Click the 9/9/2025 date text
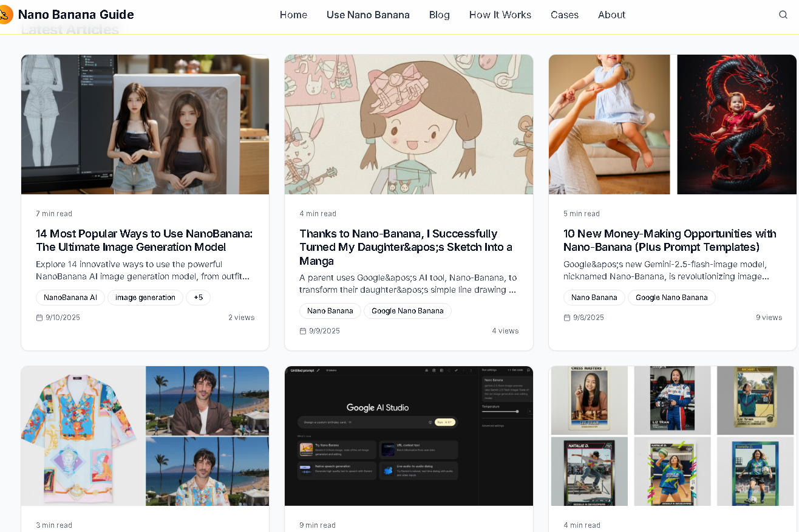 coord(324,331)
